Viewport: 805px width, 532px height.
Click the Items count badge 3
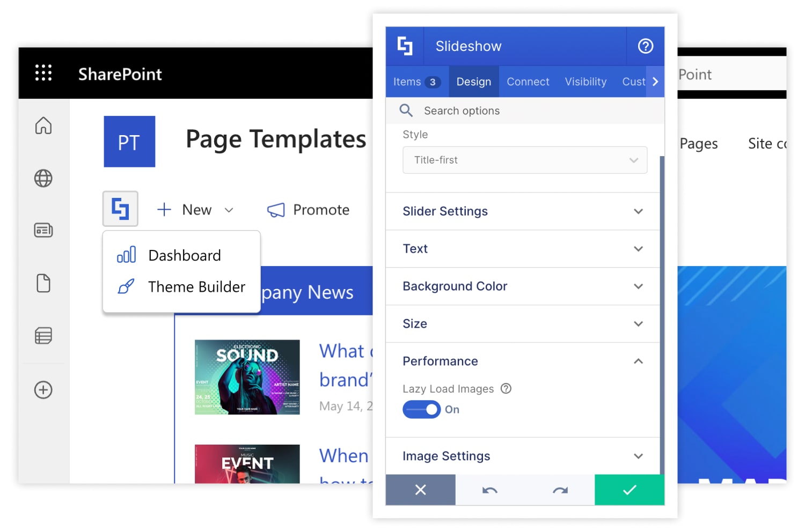tap(433, 82)
